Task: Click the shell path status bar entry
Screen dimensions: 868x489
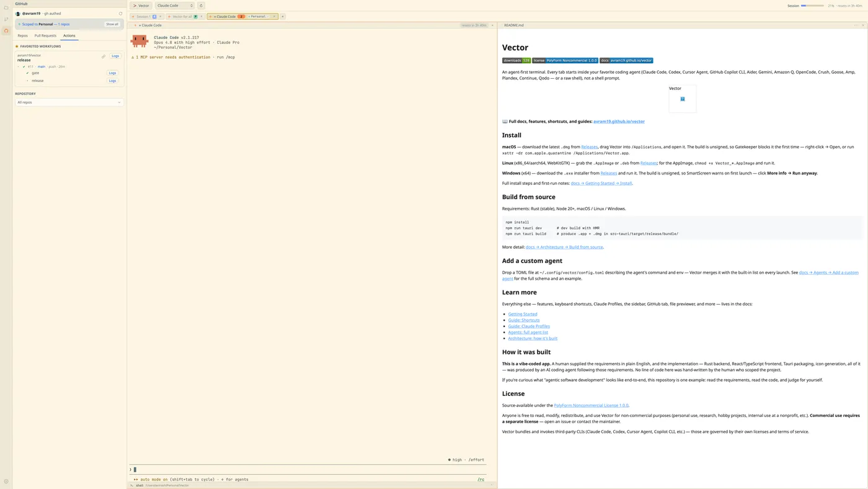Action: tap(162, 485)
